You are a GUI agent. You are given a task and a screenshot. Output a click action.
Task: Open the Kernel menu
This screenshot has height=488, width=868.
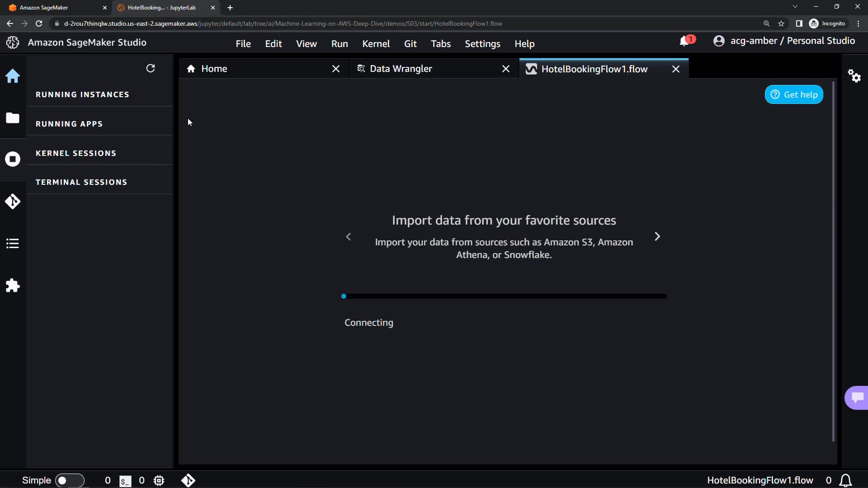tap(376, 44)
